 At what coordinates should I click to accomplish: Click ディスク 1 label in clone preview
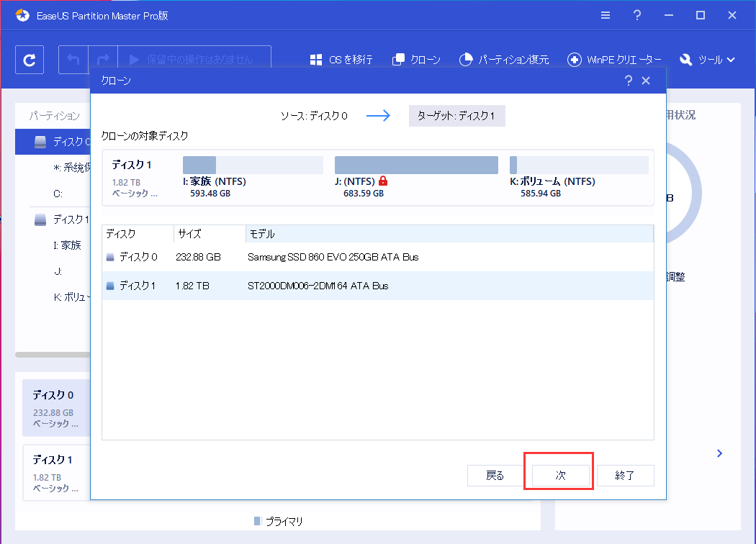coord(132,166)
